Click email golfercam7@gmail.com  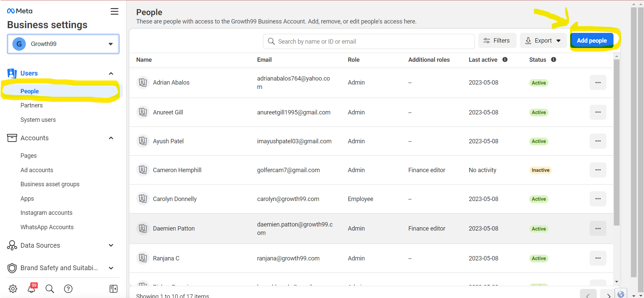(x=288, y=170)
